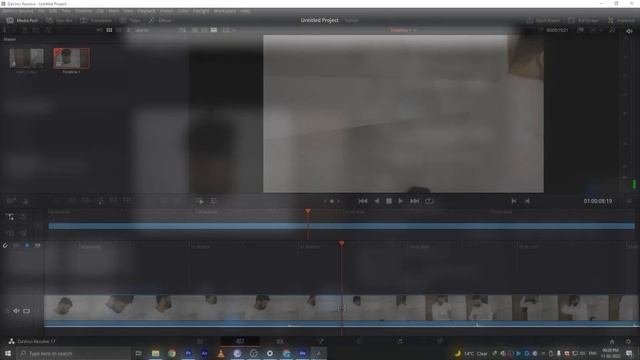Play forward
This screenshot has height=360, width=640.
point(400,201)
